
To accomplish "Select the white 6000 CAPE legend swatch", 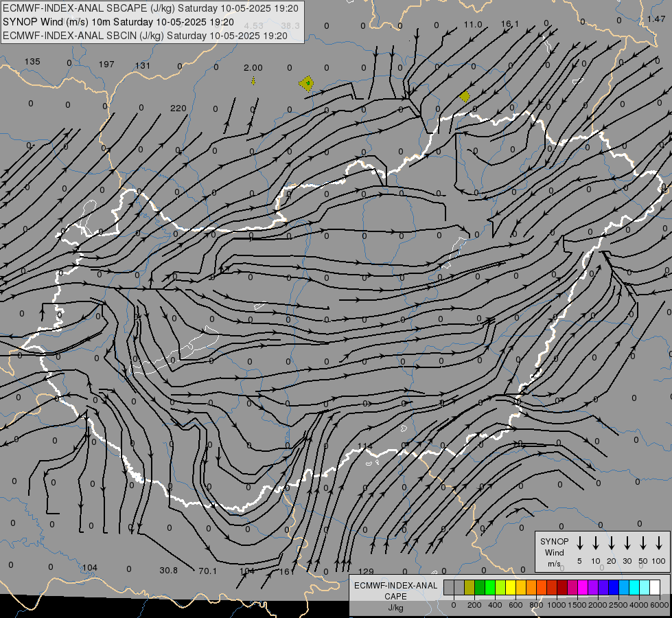I will click(654, 587).
